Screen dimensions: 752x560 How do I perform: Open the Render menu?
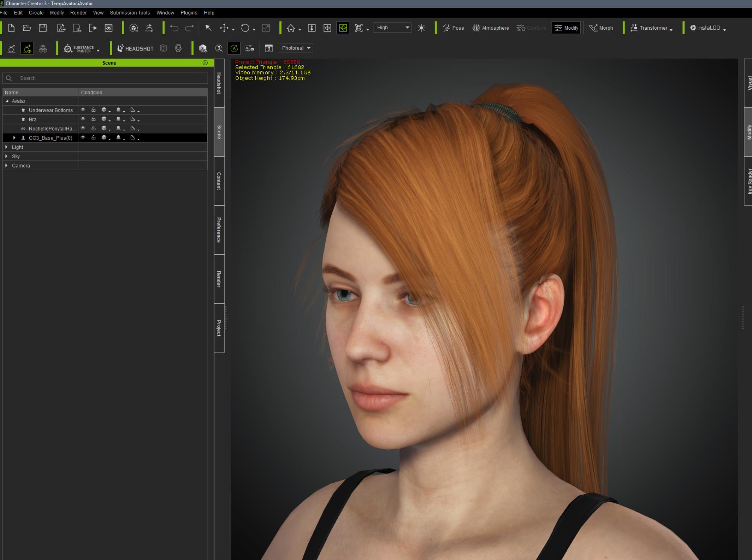coord(78,12)
